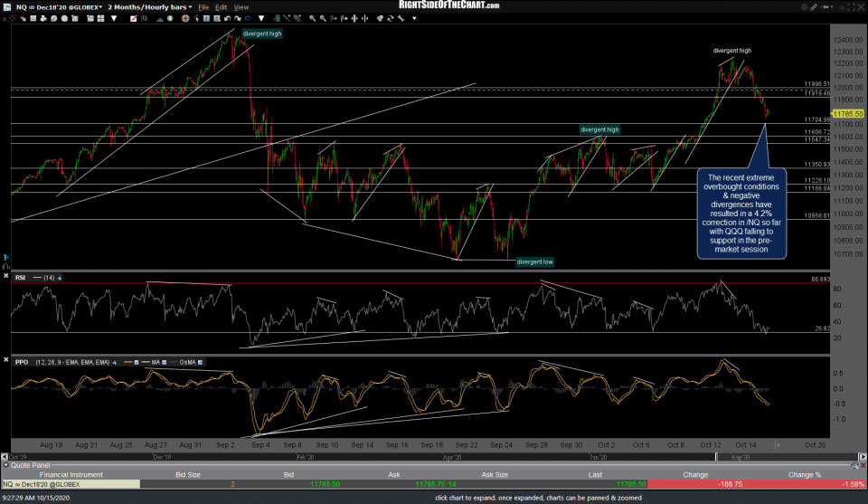Collapse the Quote Panel expander arrow
The image size is (868, 504).
5,465
